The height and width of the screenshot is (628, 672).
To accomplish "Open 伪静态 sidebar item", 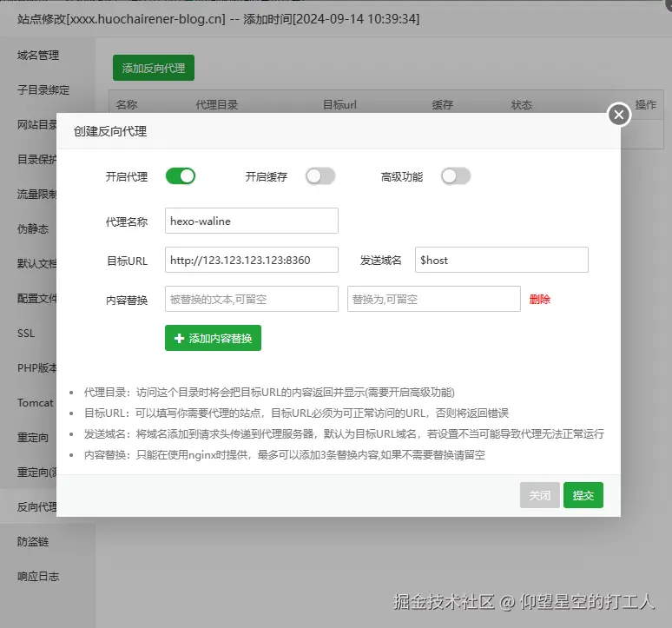I will click(x=33, y=229).
